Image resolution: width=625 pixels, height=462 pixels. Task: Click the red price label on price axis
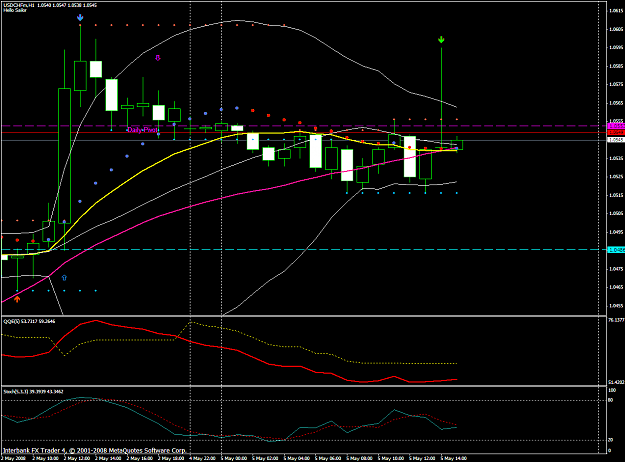point(616,132)
